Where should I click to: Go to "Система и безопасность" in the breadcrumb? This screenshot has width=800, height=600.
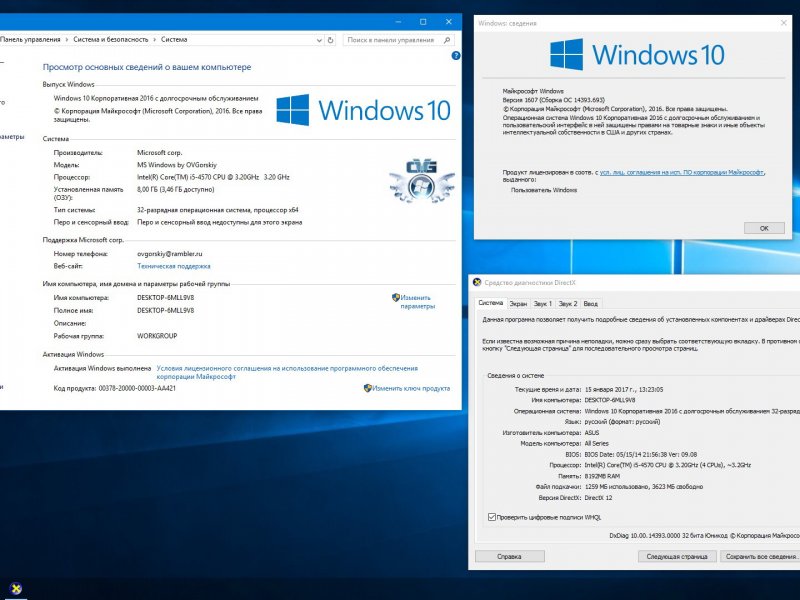coord(111,40)
